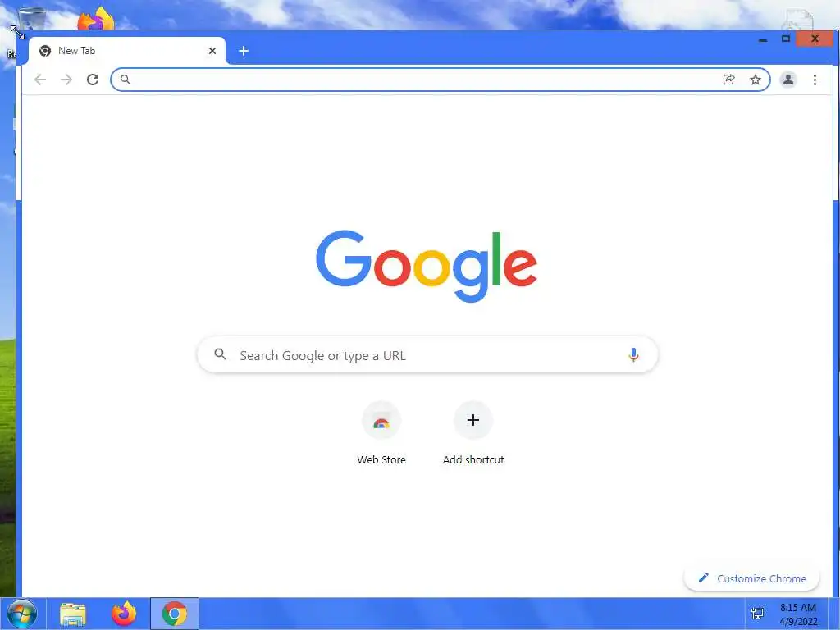Click the Search Google or type a URL box
Image resolution: width=840 pixels, height=630 pixels.
[x=427, y=354]
